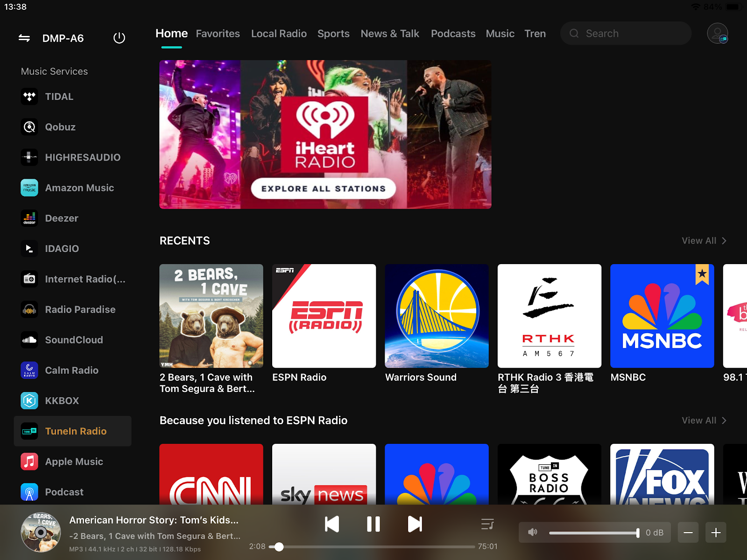Image resolution: width=747 pixels, height=560 pixels.
Task: Increase volume with plus button
Action: click(716, 532)
